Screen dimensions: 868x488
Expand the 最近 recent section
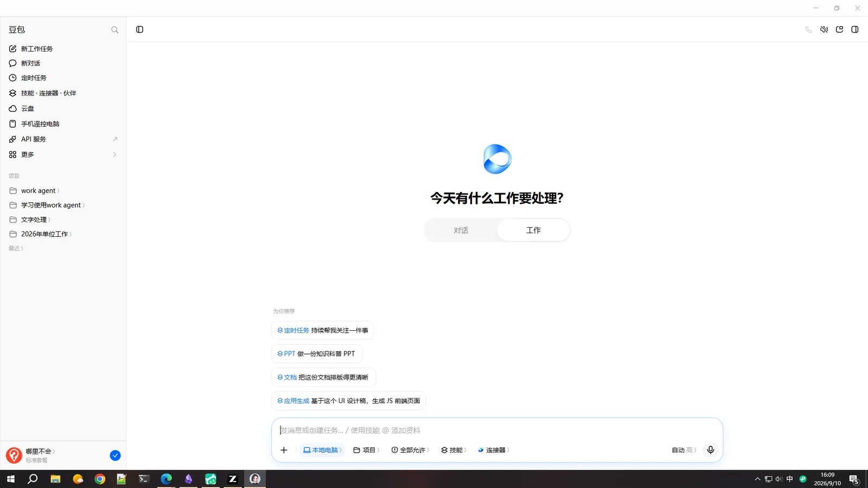click(16, 248)
